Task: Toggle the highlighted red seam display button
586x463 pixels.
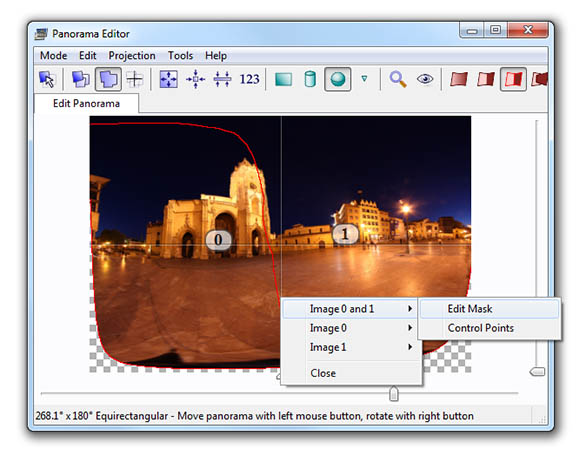Action: coord(513,79)
